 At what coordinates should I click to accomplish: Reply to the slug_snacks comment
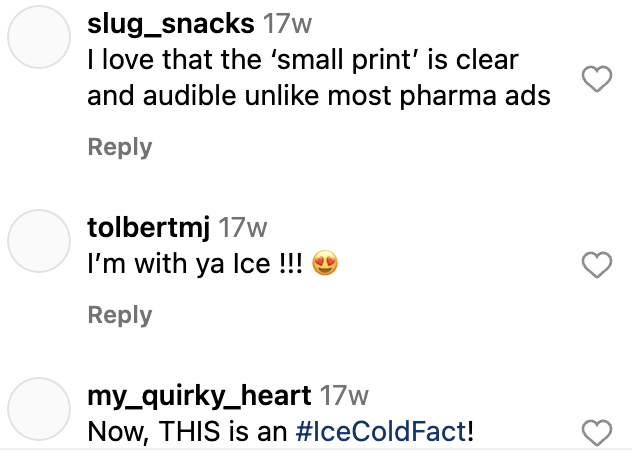(x=120, y=147)
